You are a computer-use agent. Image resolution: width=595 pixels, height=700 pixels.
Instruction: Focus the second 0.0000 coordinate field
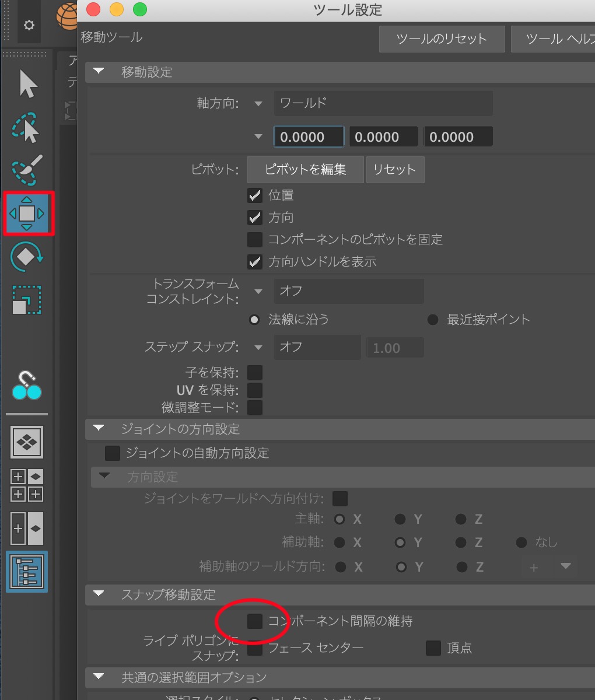[x=383, y=137]
